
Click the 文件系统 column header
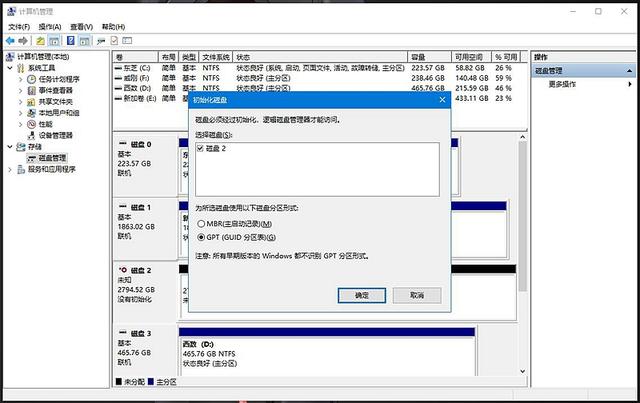tap(216, 57)
